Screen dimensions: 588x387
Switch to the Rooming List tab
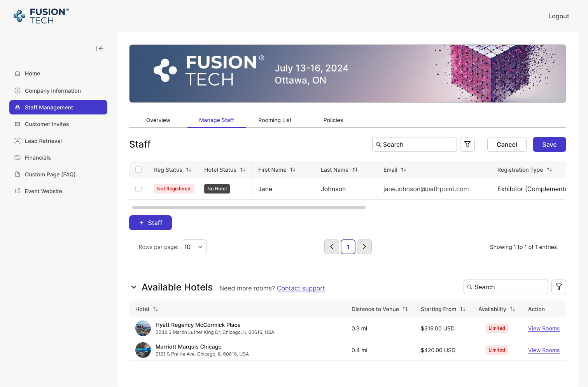point(275,120)
